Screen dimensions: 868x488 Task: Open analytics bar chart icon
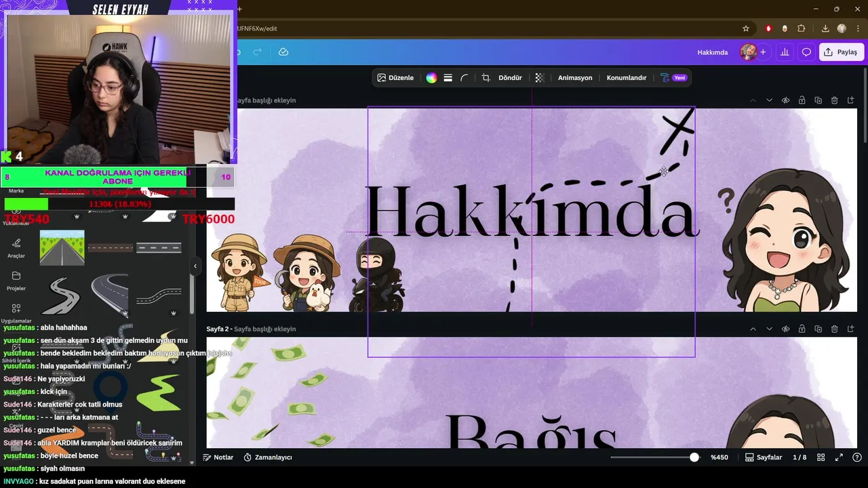pos(785,52)
